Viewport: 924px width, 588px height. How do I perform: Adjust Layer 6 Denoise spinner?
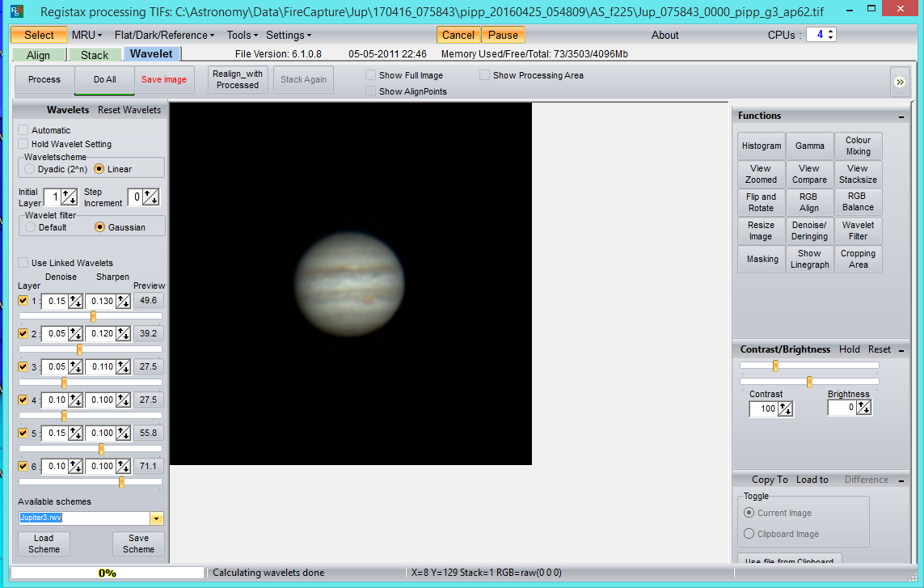tap(75, 466)
